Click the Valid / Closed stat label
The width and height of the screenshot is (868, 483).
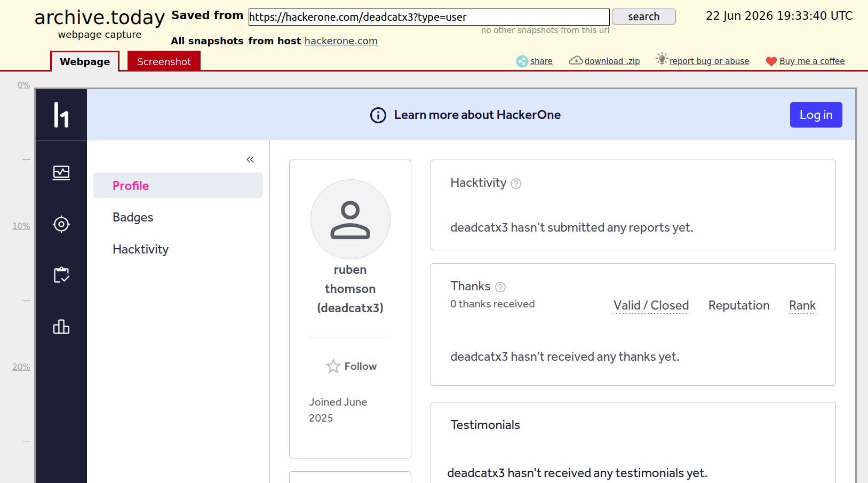coord(651,305)
